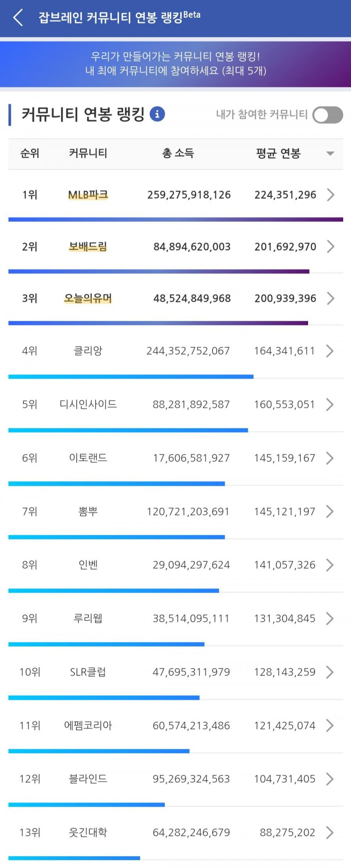Tap the 커뮤니티 column header
The height and width of the screenshot is (868, 351).
(x=88, y=154)
